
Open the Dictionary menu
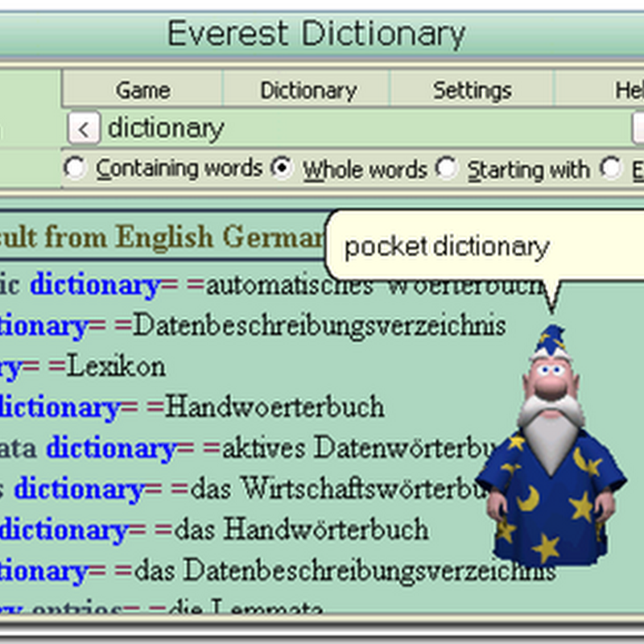coord(308,90)
